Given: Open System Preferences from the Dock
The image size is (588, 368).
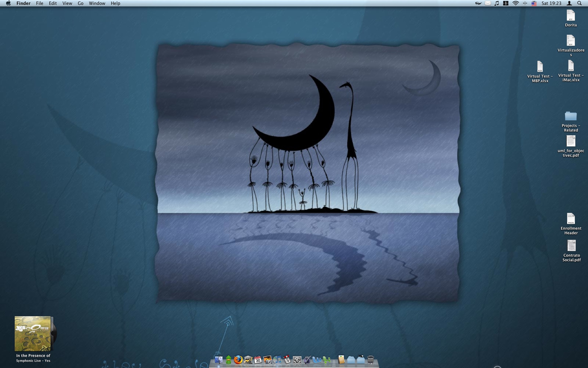Looking at the screenshot, I should click(297, 359).
